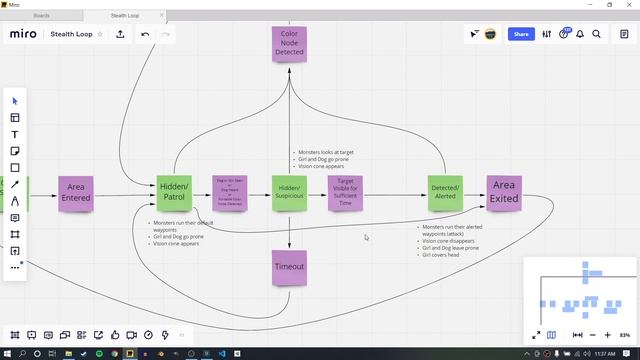The height and width of the screenshot is (360, 640).
Task: Click the zoom percentage value
Action: (x=625, y=335)
